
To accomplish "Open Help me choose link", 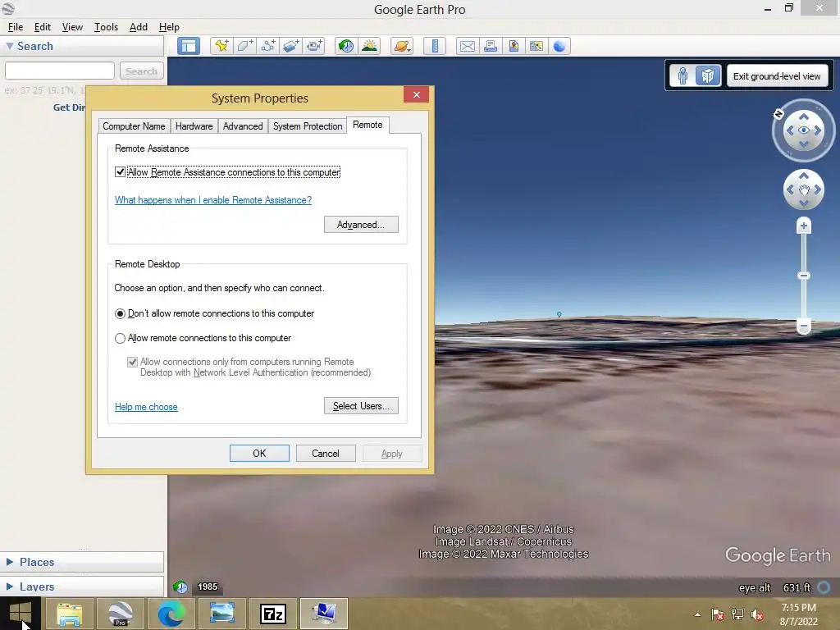I will point(146,407).
